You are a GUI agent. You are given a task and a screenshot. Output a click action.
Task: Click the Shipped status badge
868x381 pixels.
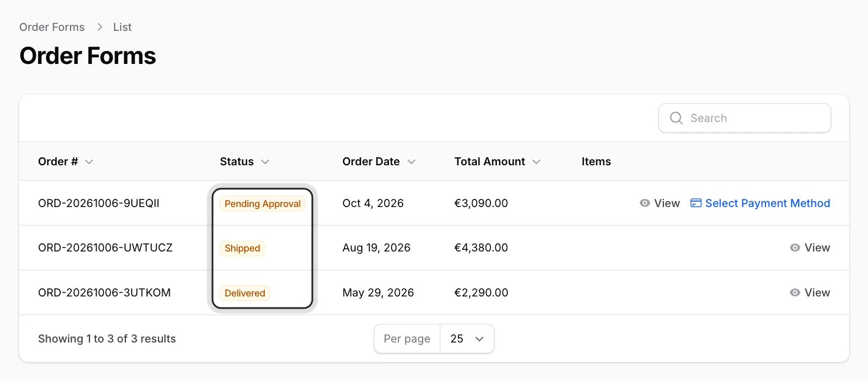[x=242, y=248]
